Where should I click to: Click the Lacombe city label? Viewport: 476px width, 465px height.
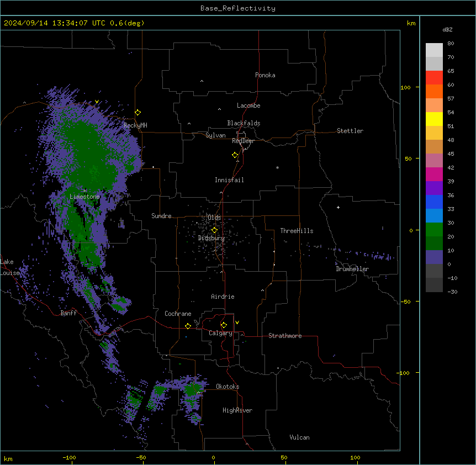tap(248, 105)
